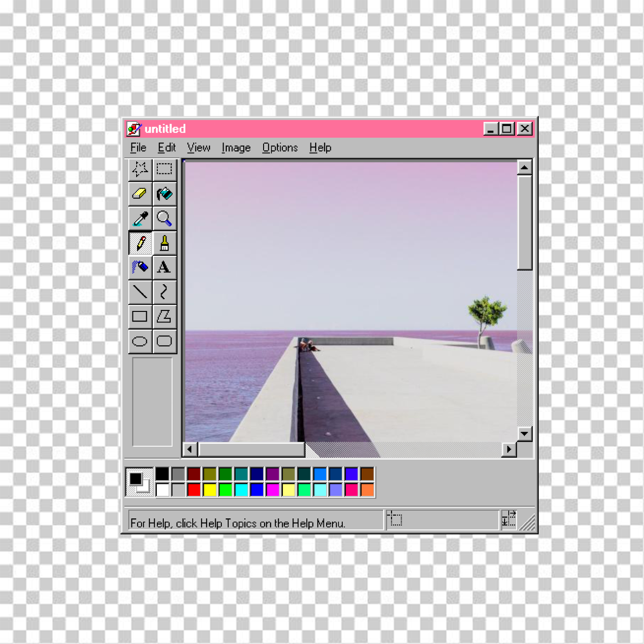Screen dimensions: 644x644
Task: Switch to the Brush tool
Action: point(164,243)
